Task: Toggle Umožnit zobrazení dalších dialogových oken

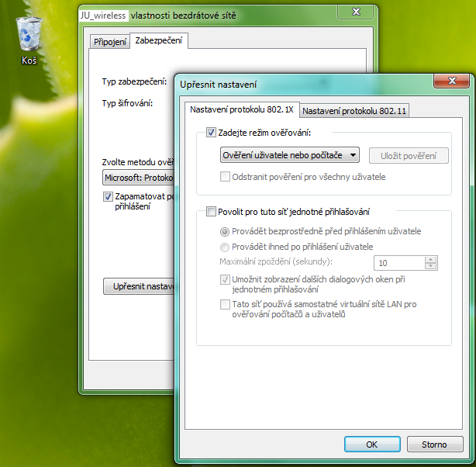Action: coord(225,279)
